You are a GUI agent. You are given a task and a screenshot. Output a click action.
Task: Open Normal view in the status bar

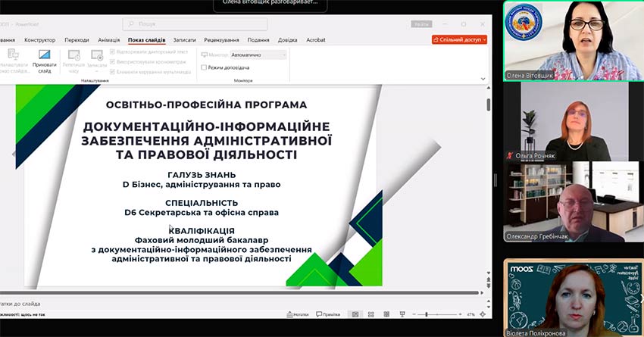pyautogui.click(x=355, y=314)
